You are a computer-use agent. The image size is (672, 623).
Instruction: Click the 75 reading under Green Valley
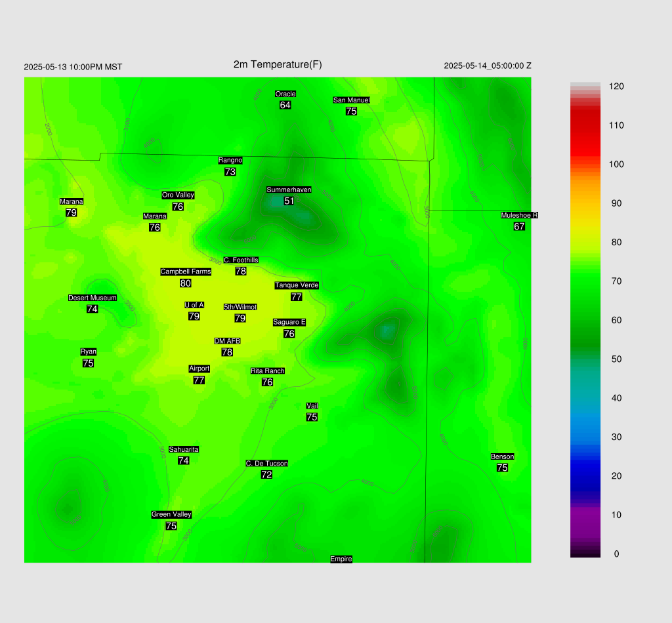coord(171,526)
